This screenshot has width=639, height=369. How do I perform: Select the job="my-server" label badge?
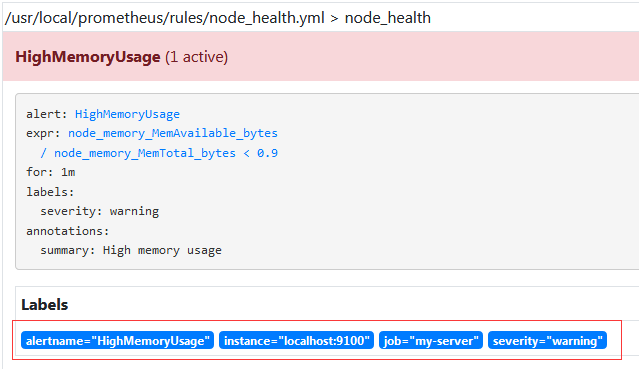click(431, 340)
